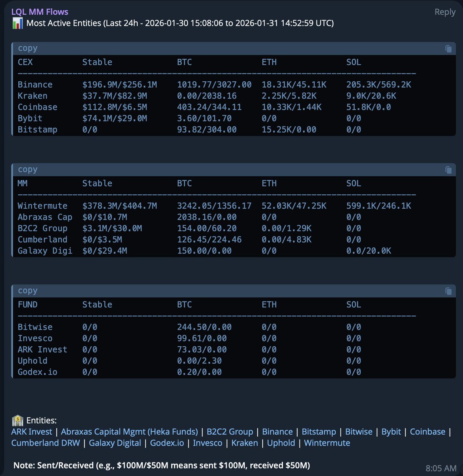Screen dimensions: 463x476
Task: Open the Bitwise entity link
Action: pyautogui.click(x=359, y=432)
